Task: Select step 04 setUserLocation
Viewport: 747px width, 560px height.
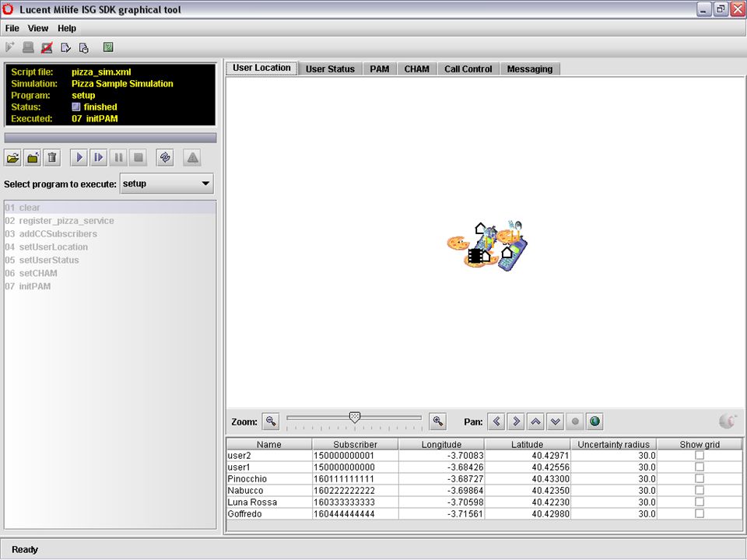Action: (x=110, y=247)
